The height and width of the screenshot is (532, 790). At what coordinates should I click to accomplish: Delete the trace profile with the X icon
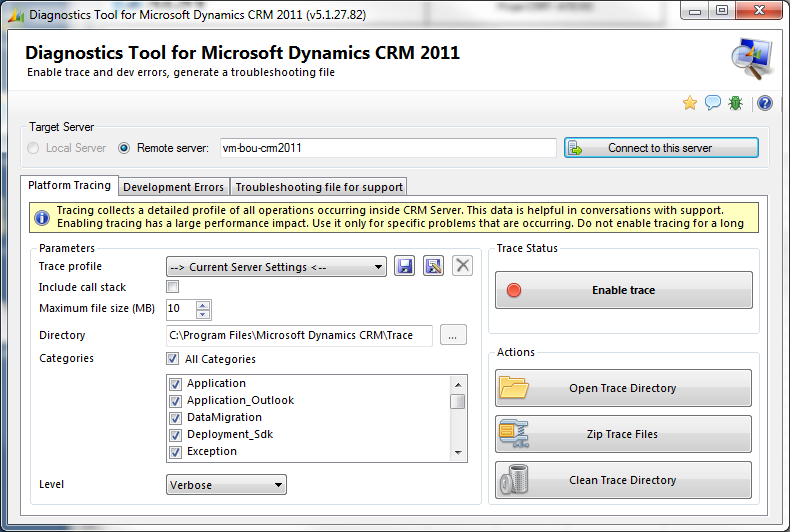pos(463,265)
